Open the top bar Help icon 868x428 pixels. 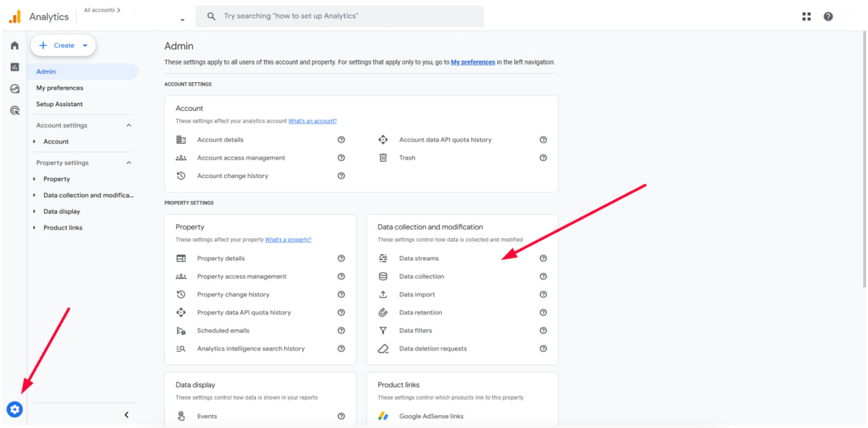pyautogui.click(x=828, y=16)
